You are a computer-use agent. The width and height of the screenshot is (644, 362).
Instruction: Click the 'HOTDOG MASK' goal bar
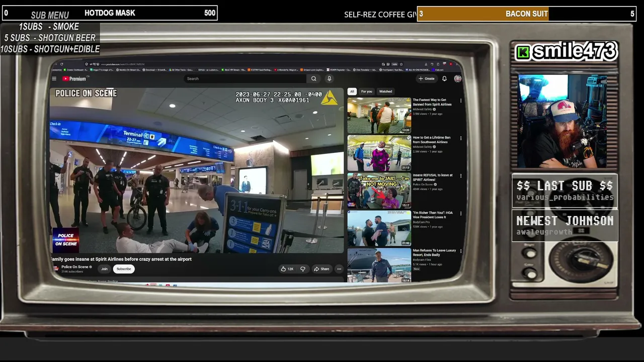point(110,13)
